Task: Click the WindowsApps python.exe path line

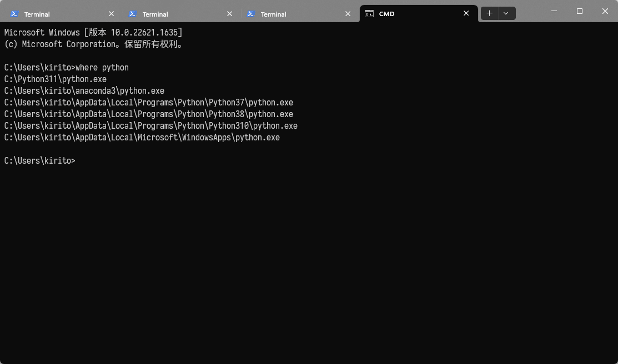Action: click(x=142, y=138)
